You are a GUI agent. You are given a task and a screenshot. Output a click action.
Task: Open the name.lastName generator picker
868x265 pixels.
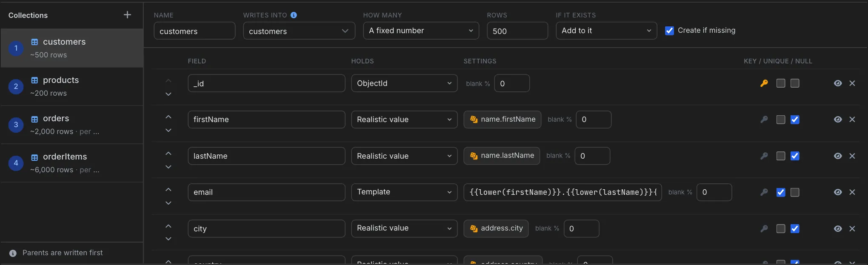tap(502, 156)
